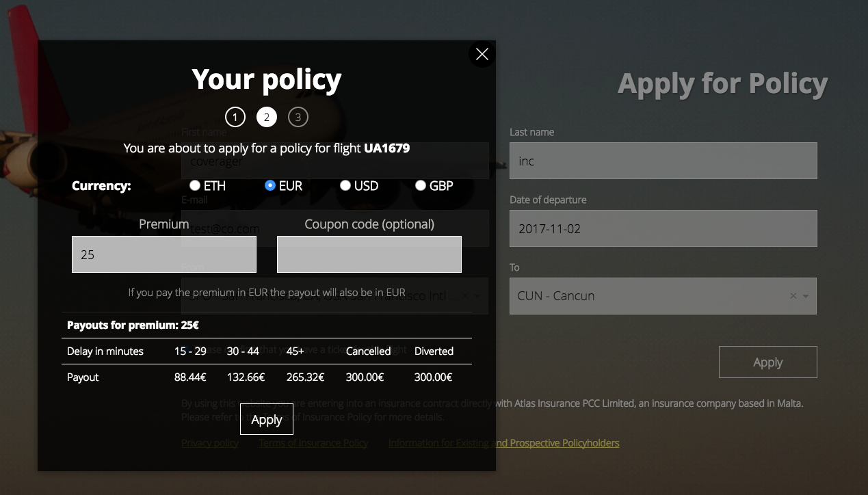The image size is (868, 495).
Task: Jump to policy step 3
Action: click(x=298, y=116)
